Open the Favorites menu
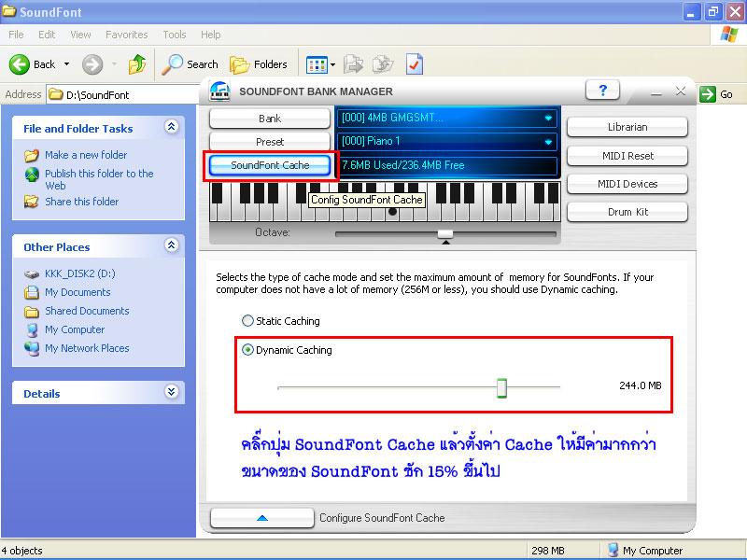The image size is (747, 560). click(x=127, y=35)
